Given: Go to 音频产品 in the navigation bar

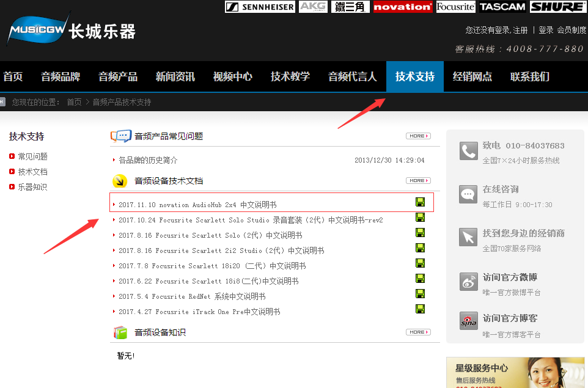Looking at the screenshot, I should click(x=118, y=76).
